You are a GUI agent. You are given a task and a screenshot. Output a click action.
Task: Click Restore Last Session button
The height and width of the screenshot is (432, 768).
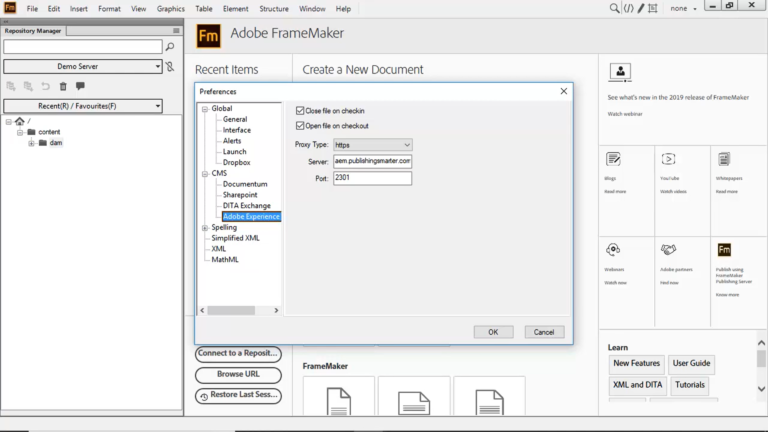coord(238,395)
